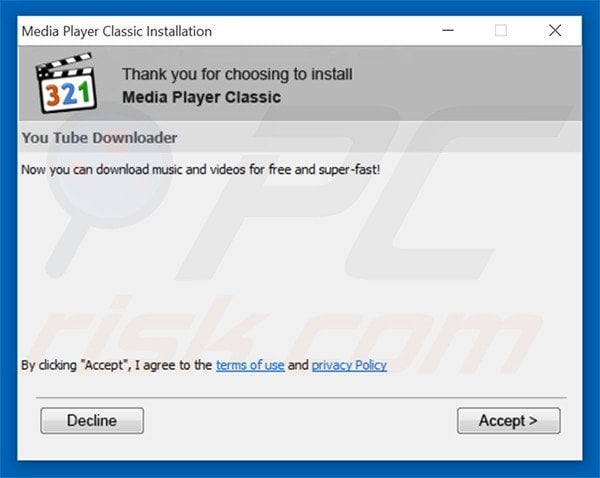Minimize the installer window

[x=448, y=30]
